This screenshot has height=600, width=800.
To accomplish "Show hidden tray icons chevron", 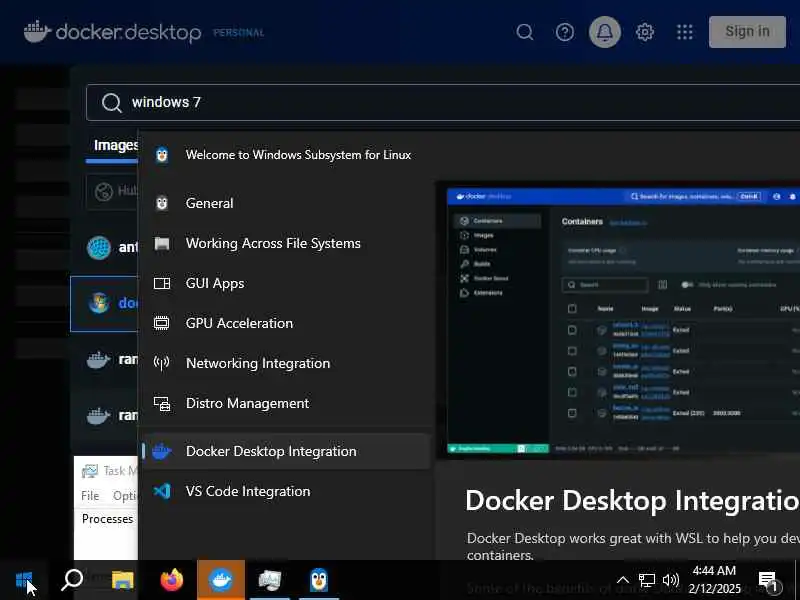I will tap(623, 580).
